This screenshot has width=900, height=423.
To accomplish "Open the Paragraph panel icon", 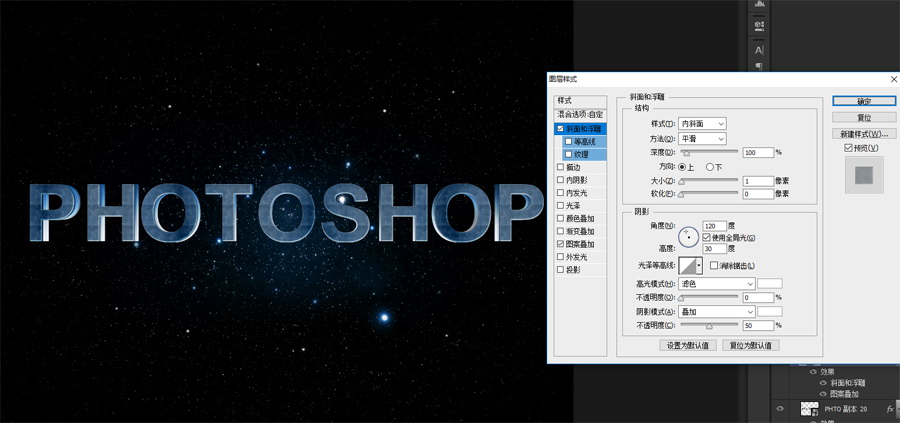I will pos(759,66).
